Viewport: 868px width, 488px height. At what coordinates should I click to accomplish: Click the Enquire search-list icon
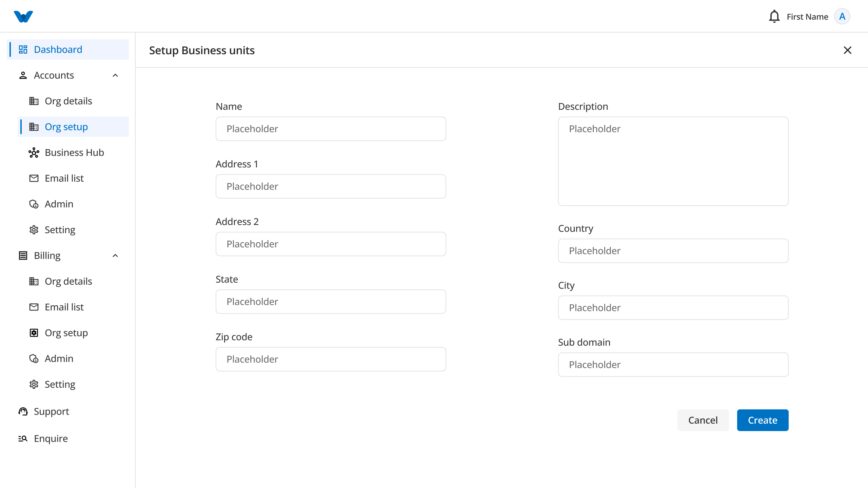(x=23, y=439)
